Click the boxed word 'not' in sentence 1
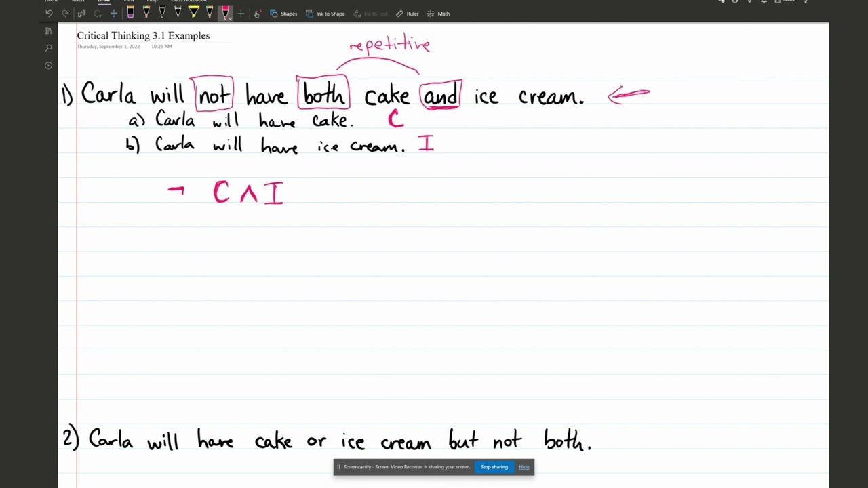 214,94
